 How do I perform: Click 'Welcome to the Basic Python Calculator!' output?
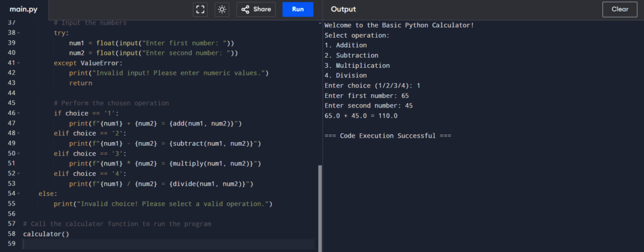pyautogui.click(x=399, y=25)
